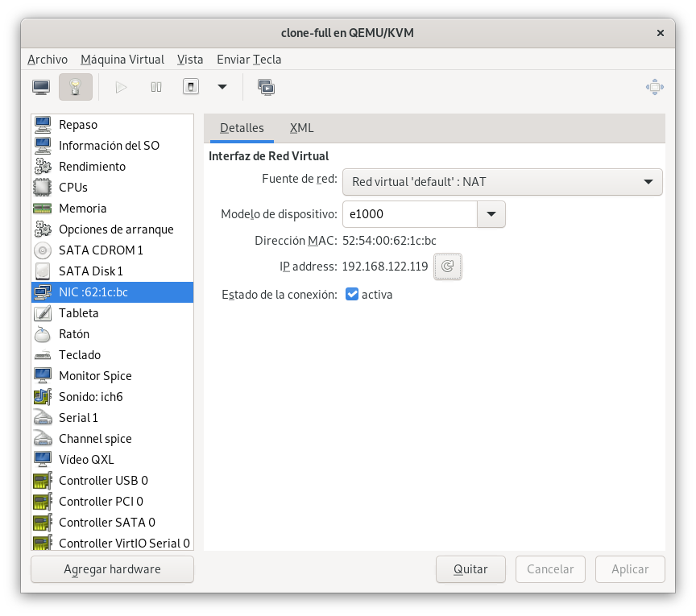Click the Pause virtual machine toolbar icon
Viewport: 696px width, 616px height.
[156, 87]
